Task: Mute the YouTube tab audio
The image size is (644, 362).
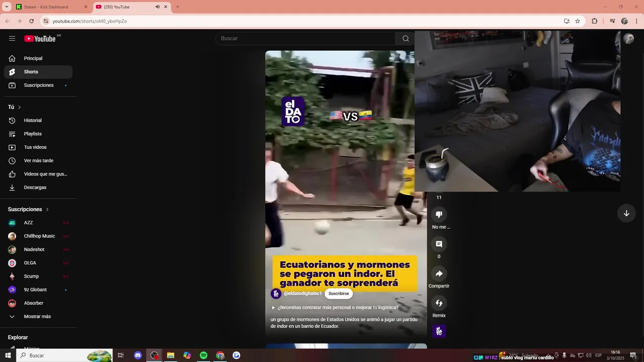Action: pyautogui.click(x=157, y=7)
